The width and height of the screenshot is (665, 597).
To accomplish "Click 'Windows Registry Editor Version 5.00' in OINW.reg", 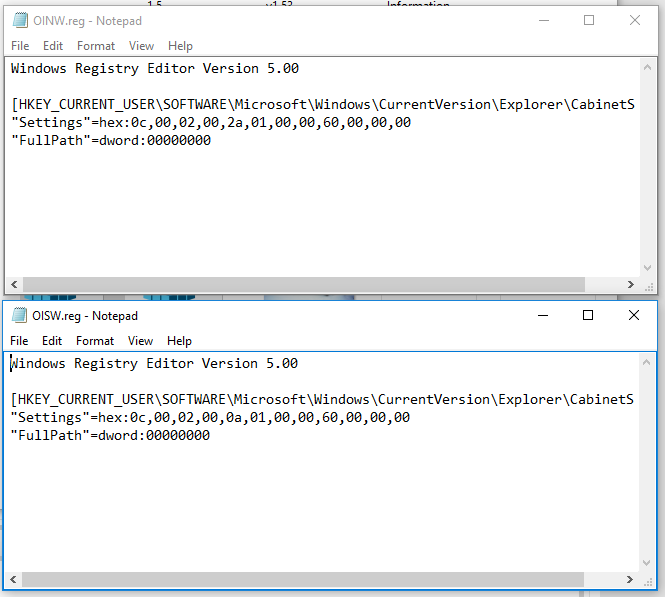I will click(x=155, y=69).
